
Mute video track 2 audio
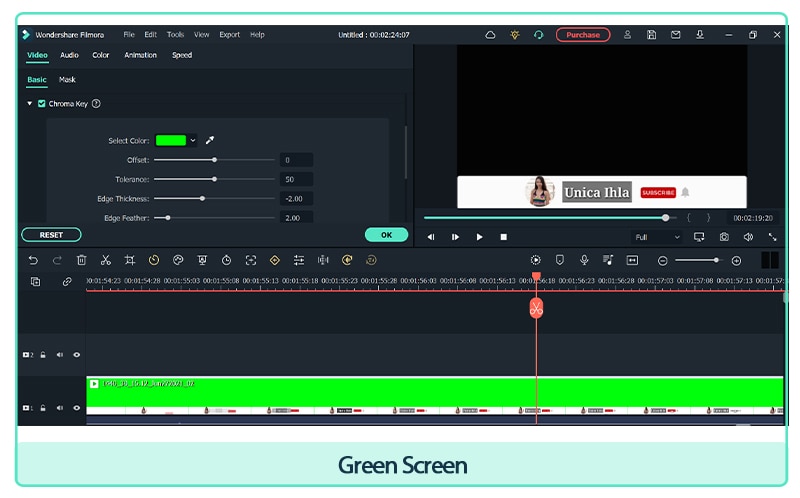(x=60, y=355)
